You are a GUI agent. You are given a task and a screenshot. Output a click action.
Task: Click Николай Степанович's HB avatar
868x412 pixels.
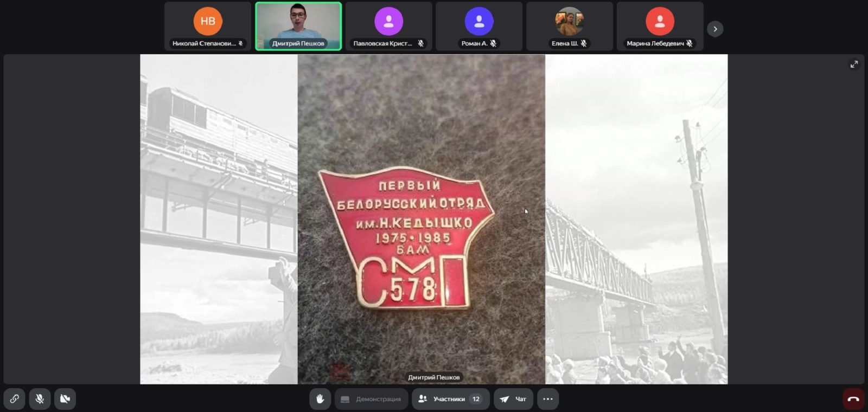click(208, 21)
